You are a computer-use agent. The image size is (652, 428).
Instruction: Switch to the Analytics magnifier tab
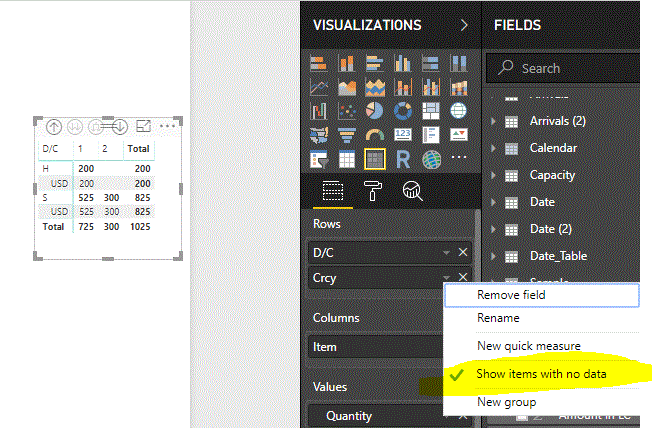pos(412,191)
